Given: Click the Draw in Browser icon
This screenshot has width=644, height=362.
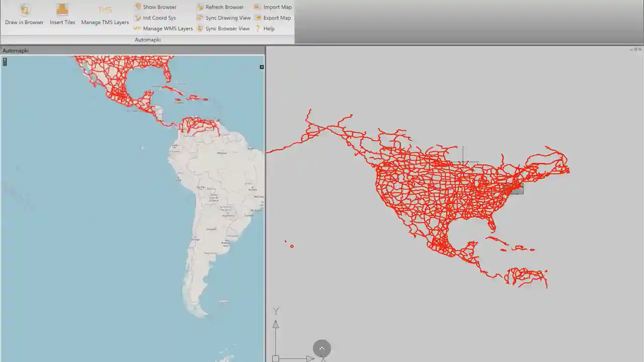Looking at the screenshot, I should click(24, 10).
